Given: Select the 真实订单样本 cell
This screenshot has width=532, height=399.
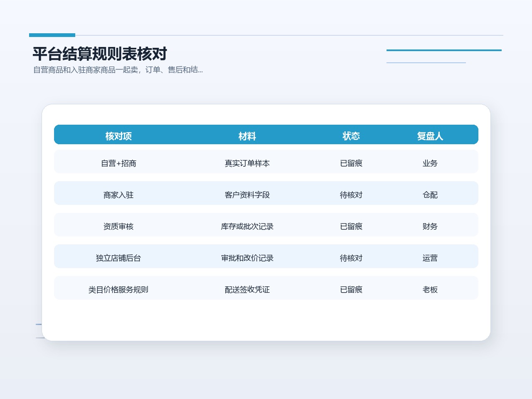Looking at the screenshot, I should pyautogui.click(x=247, y=163).
